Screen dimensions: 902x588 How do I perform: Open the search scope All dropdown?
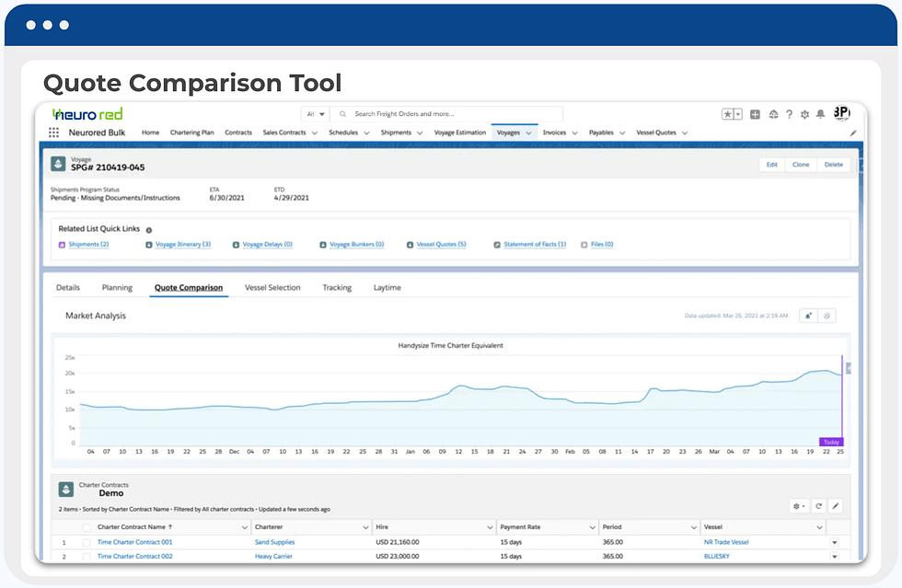[317, 114]
